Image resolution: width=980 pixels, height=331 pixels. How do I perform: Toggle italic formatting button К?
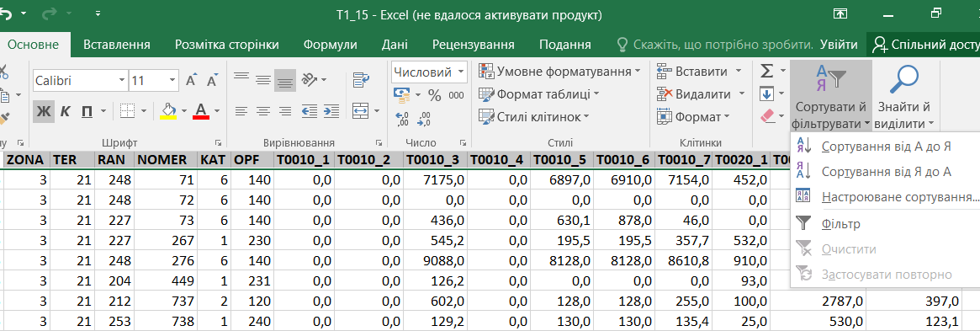coord(66,111)
